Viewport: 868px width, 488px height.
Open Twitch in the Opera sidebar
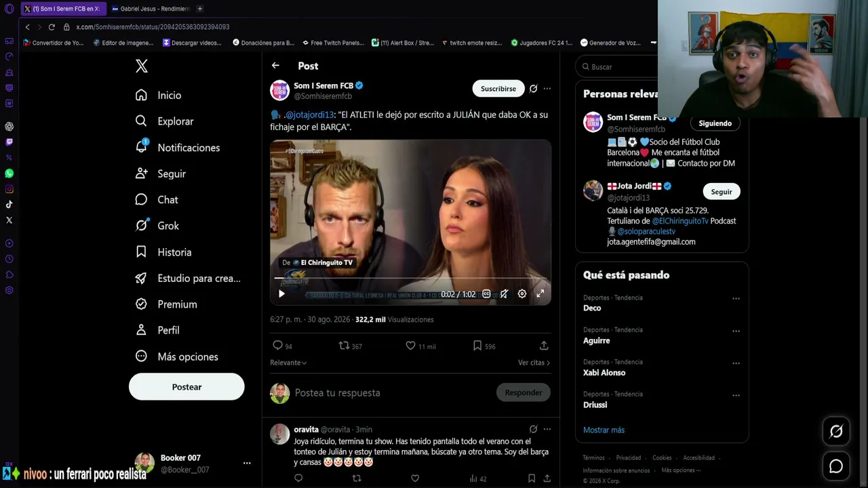click(x=9, y=142)
